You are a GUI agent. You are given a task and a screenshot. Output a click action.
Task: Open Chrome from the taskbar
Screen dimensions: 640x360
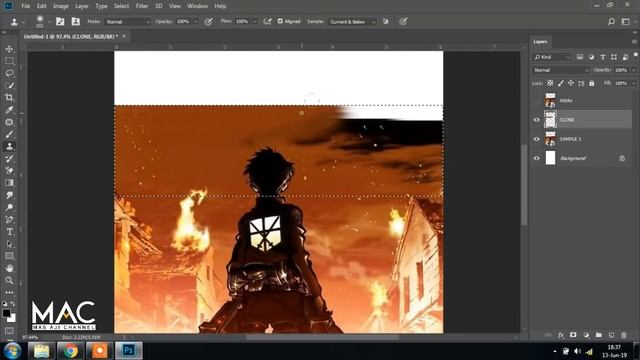(70, 351)
